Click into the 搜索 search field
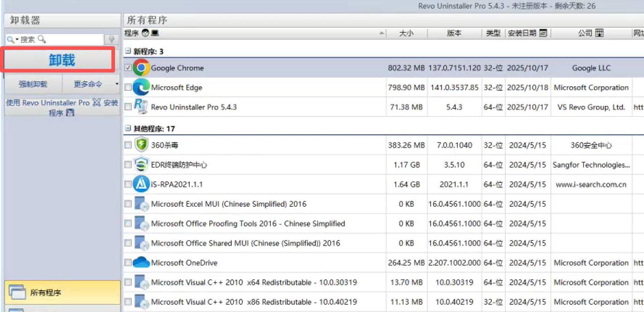 pos(54,39)
